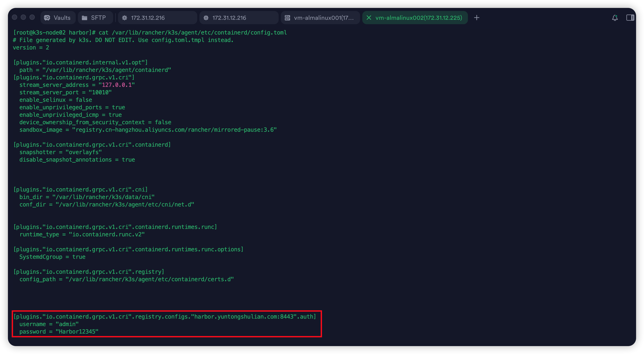644x354 pixels.
Task: Click the server icon on vm-almalinux001 tab
Action: click(x=287, y=18)
